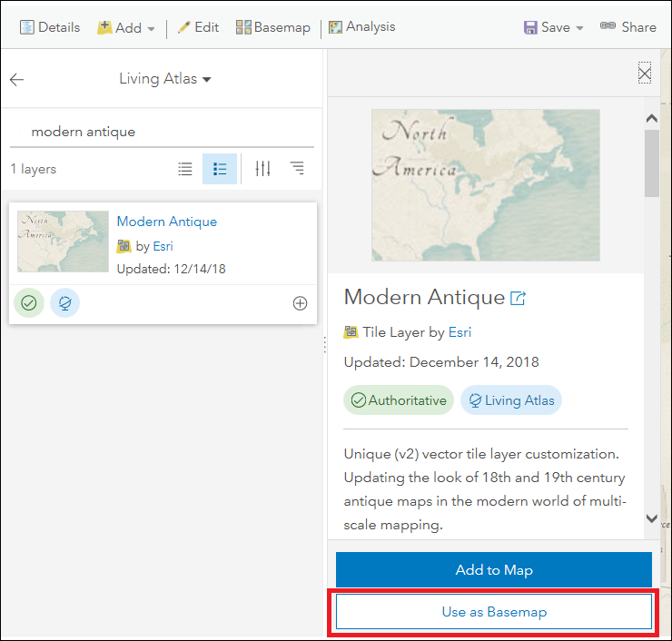
Task: Go back with the left arrow
Action: pos(16,79)
